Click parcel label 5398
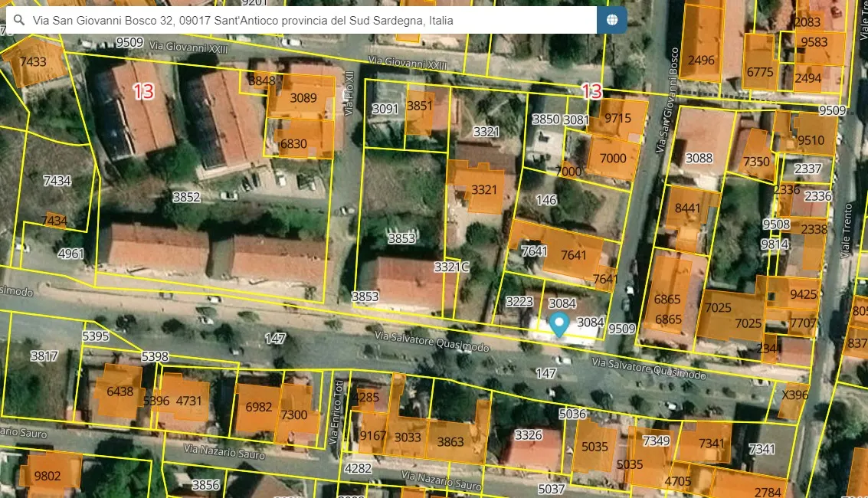This screenshot has height=498, width=868. click(x=155, y=357)
